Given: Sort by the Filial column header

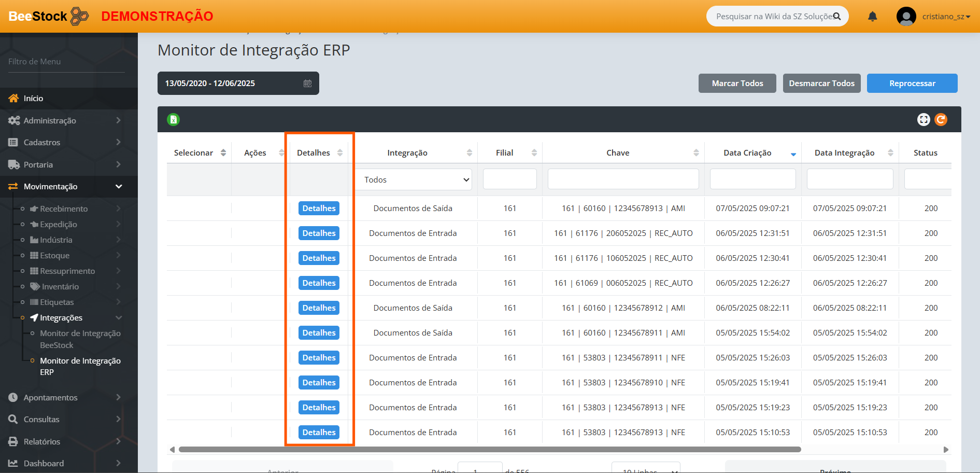Looking at the screenshot, I should point(504,153).
